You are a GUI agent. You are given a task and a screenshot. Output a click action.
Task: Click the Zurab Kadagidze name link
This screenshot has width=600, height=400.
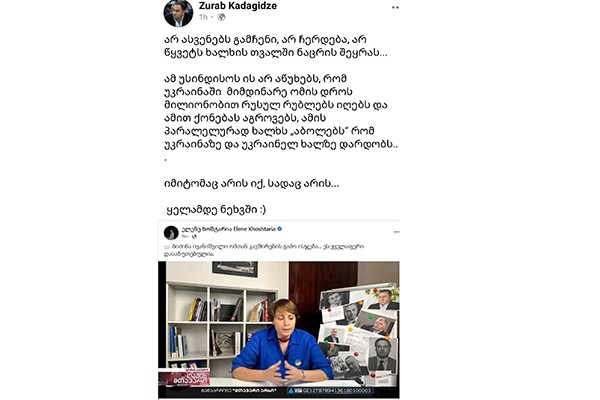(238, 5)
